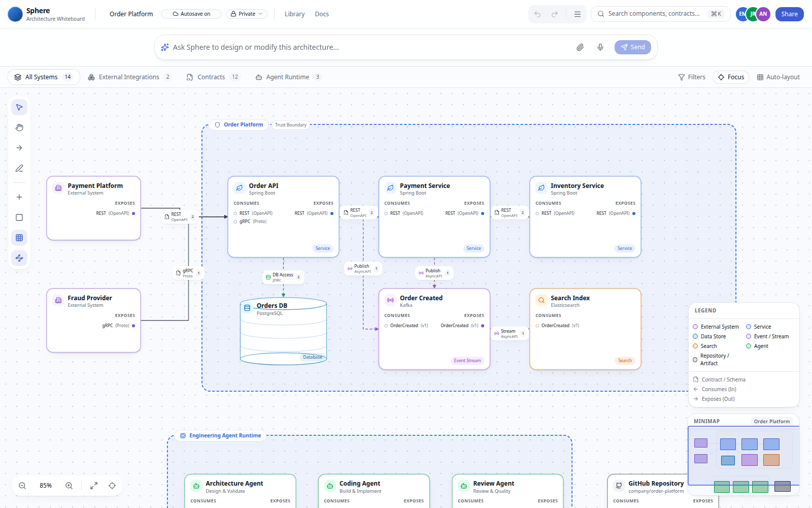Click the center view crosshair icon

tap(112, 486)
